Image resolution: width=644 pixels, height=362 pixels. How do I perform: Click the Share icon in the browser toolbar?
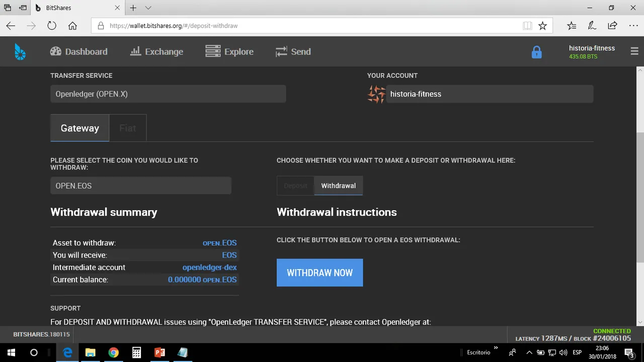612,26
